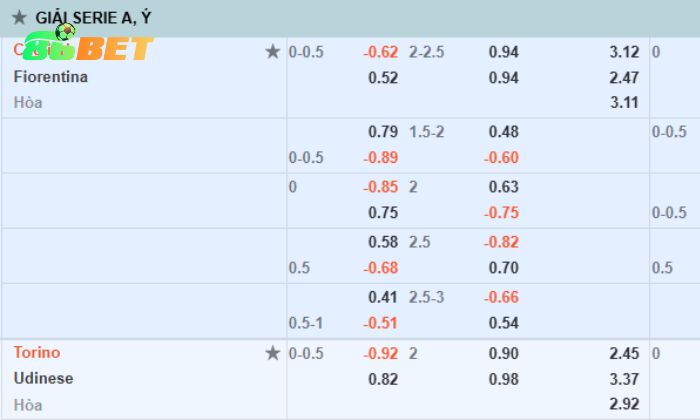Click the star icon beside Giải Serie A header
700x420 pixels.
[19, 18]
